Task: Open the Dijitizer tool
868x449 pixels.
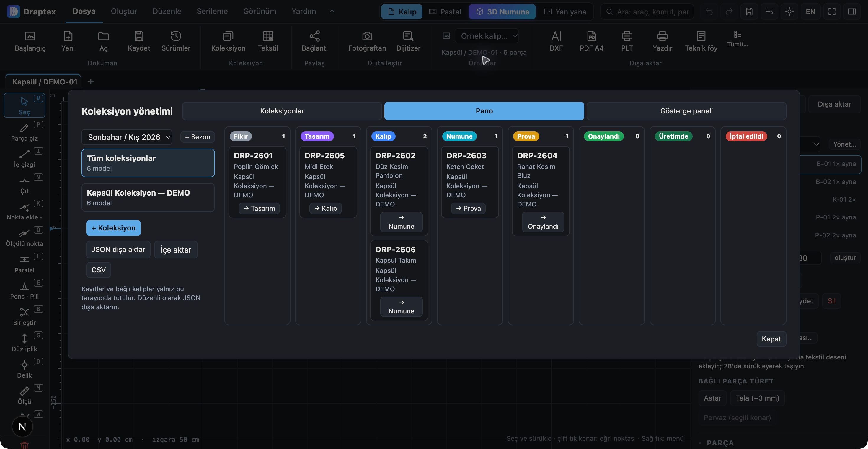Action: click(408, 41)
